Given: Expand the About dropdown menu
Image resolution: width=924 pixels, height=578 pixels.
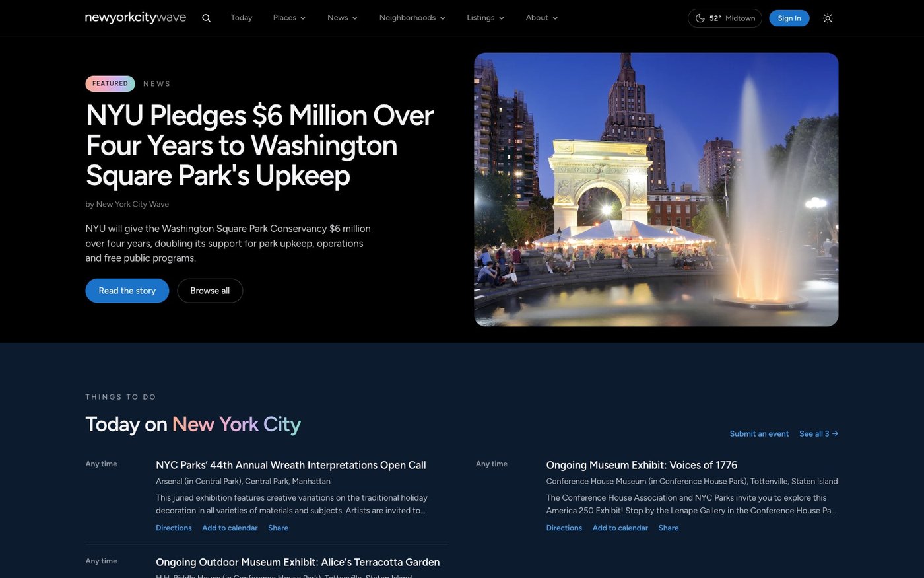Looking at the screenshot, I should [x=542, y=18].
